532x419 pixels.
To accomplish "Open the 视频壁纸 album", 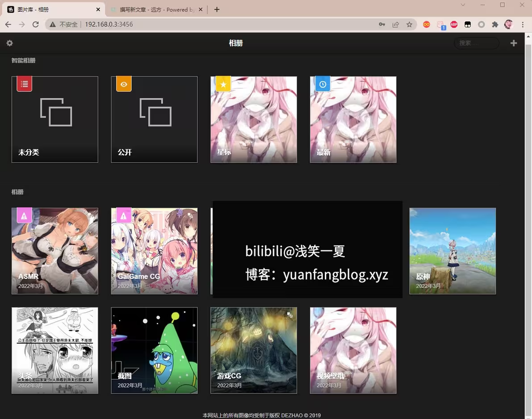I will (353, 350).
